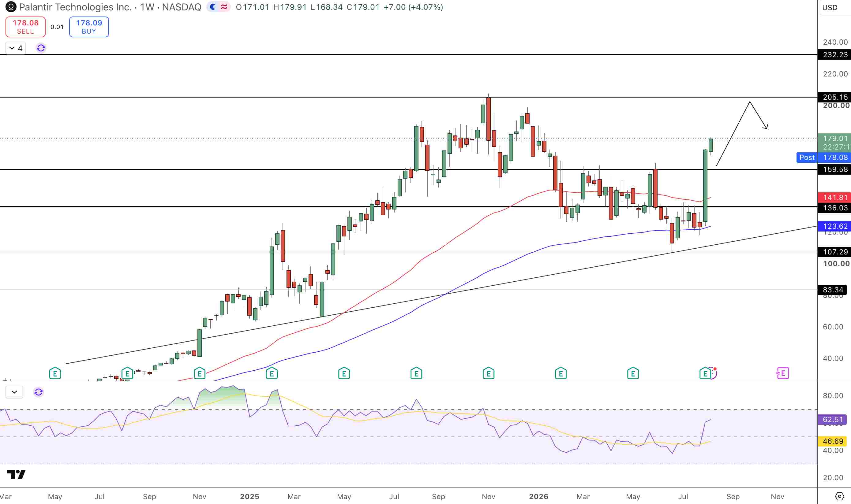
Task: Click the blue 123.62 moving average label
Action: pos(834,226)
